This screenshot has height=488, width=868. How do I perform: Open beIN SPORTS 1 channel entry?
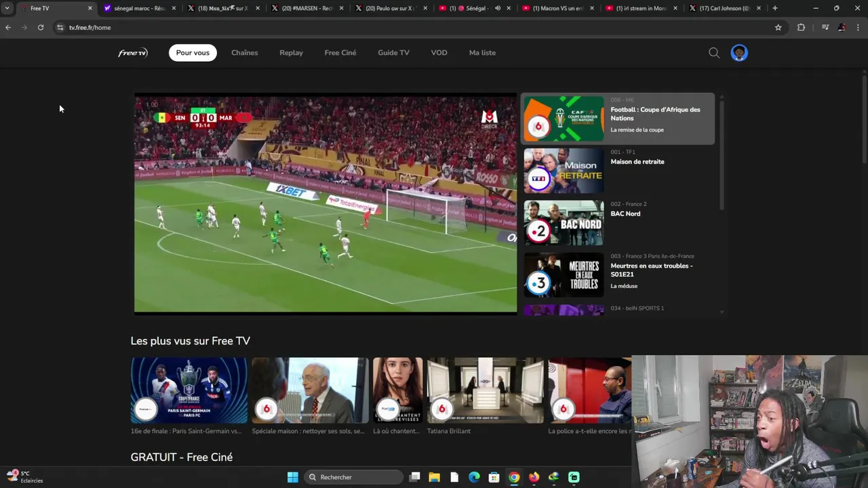[618, 309]
